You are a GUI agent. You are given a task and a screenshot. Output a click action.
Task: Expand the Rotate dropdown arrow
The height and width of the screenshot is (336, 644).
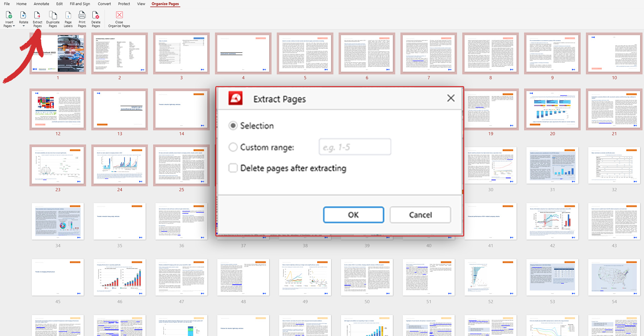click(x=23, y=26)
